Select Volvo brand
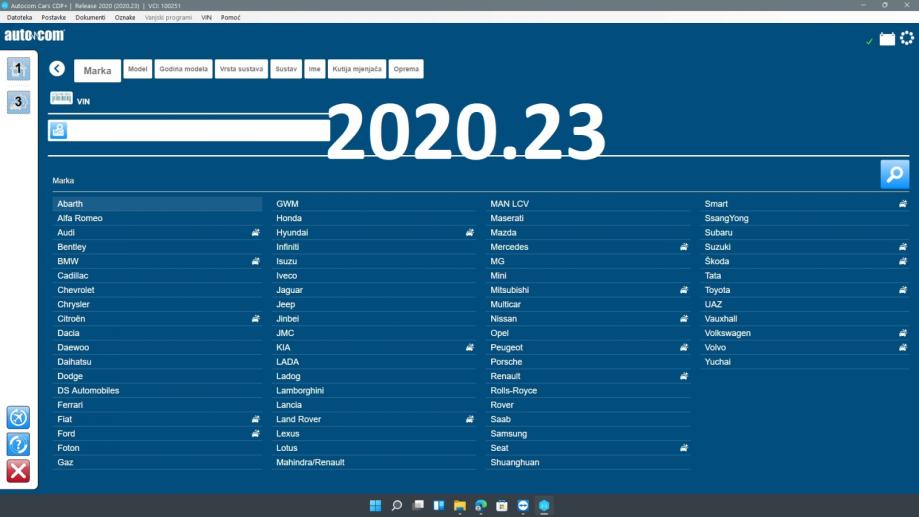The image size is (919, 517). coord(805,348)
